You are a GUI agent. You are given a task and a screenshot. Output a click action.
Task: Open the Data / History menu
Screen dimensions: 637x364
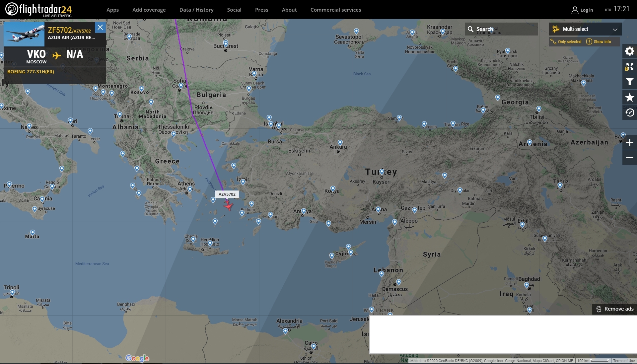196,10
